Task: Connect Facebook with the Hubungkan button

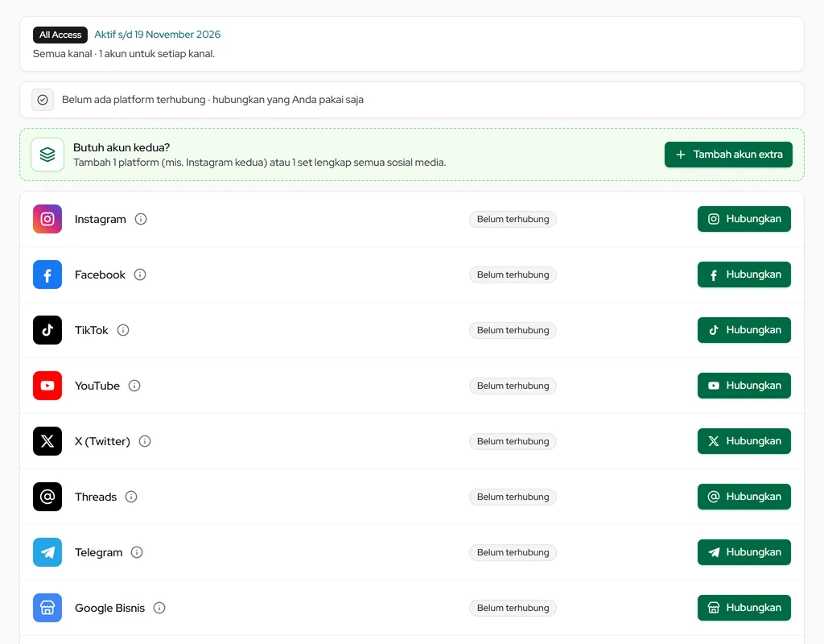Action: (x=744, y=275)
